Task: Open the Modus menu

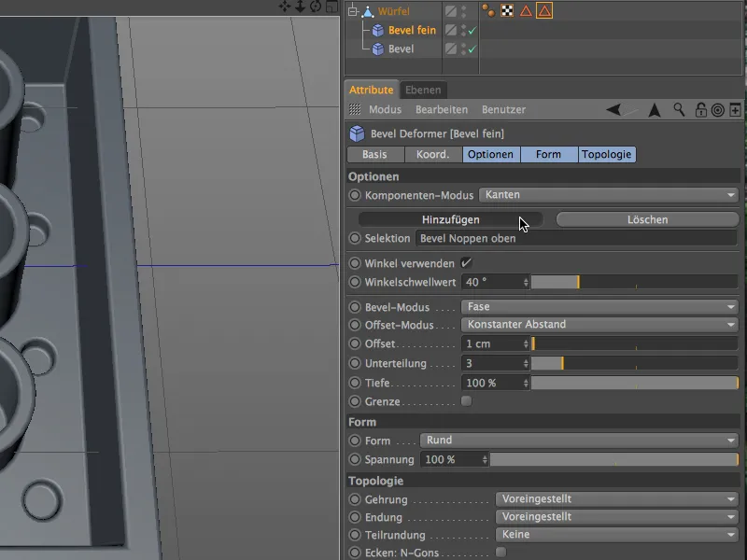Action: 385,109
